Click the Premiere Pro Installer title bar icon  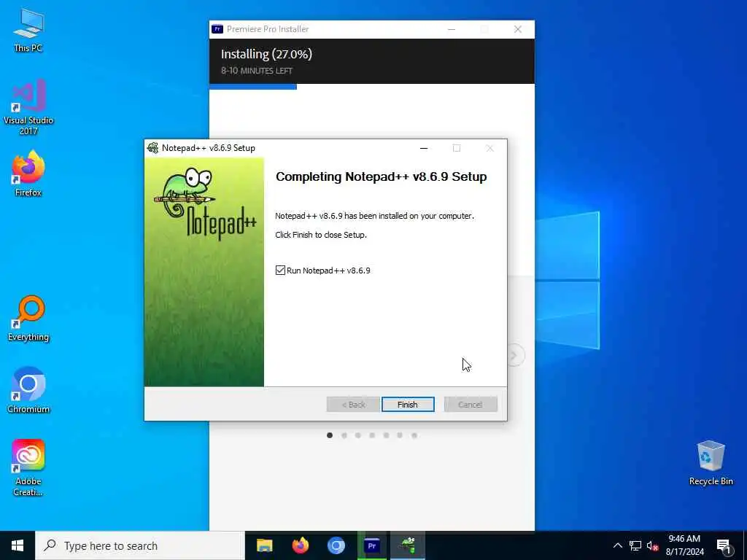tap(217, 29)
